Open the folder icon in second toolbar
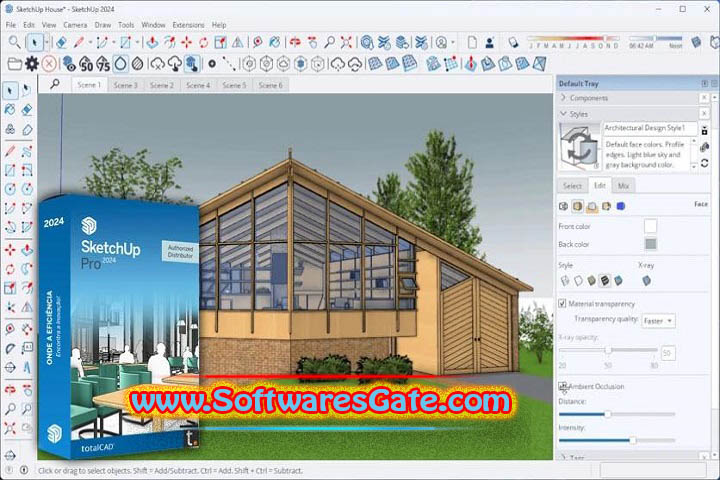This screenshot has height=480, width=720. pyautogui.click(x=14, y=64)
